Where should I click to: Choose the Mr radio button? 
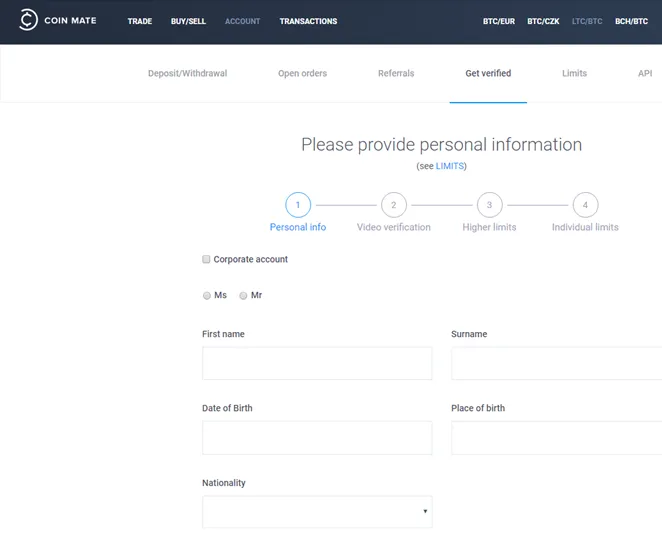click(x=243, y=295)
